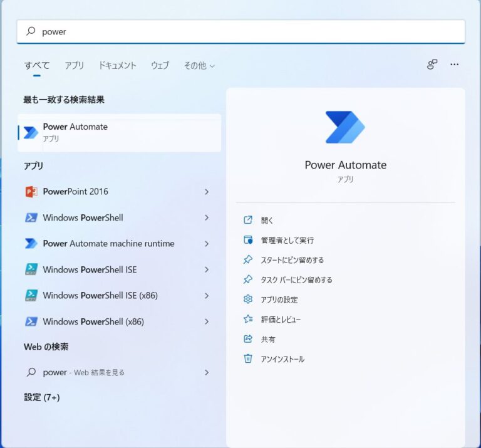Expand the power web results chevron
481x448 pixels.
[x=207, y=373]
